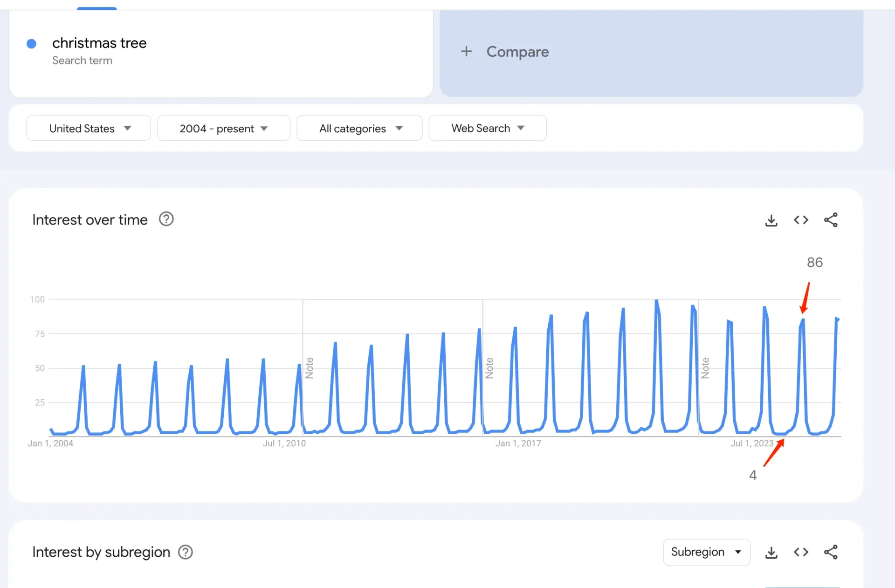
Task: Open the Interest by subregion help tooltip
Action: [185, 552]
